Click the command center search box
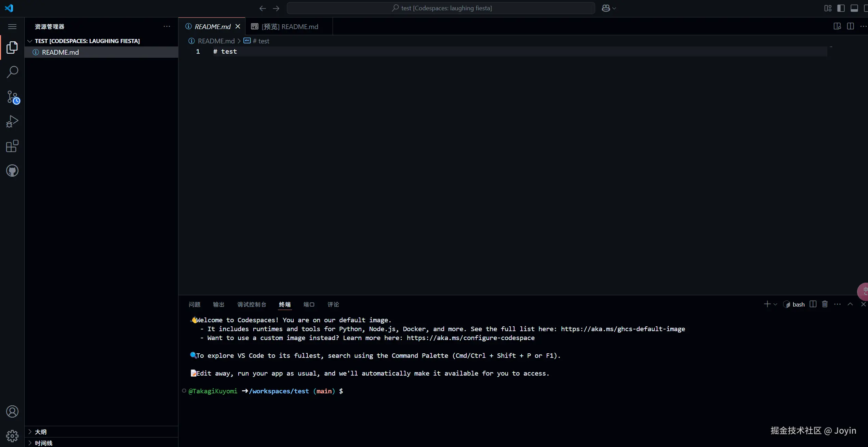Image resolution: width=868 pixels, height=447 pixels. (x=441, y=8)
